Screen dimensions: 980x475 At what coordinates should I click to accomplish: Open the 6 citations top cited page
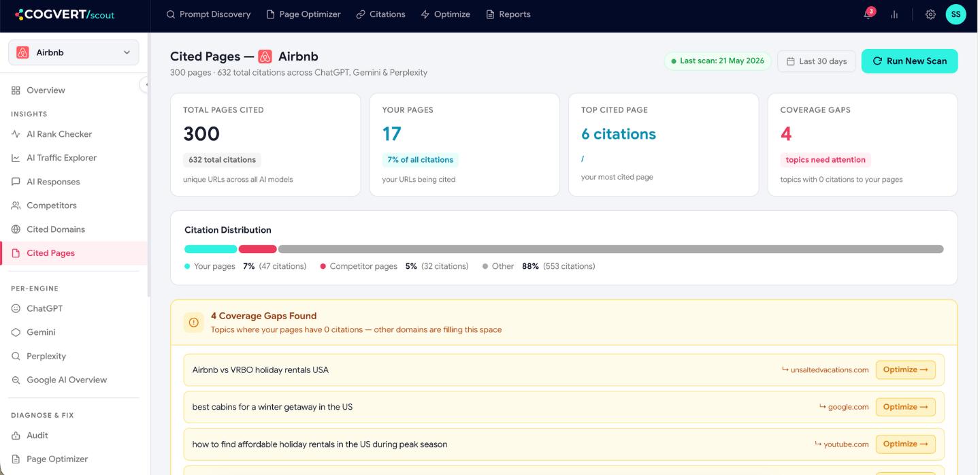pyautogui.click(x=619, y=134)
